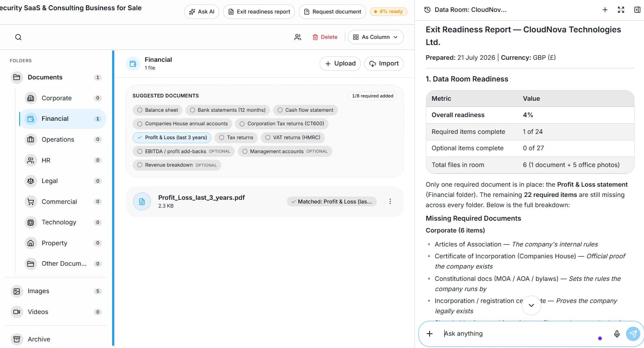Click the send message arrow button
Screen dimensions: 644x348
coord(633,334)
